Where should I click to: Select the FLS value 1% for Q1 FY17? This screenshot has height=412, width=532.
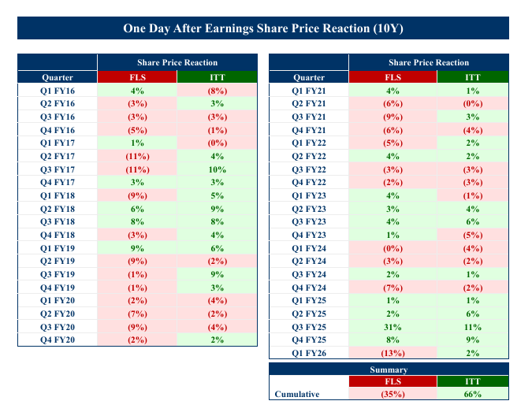point(137,143)
